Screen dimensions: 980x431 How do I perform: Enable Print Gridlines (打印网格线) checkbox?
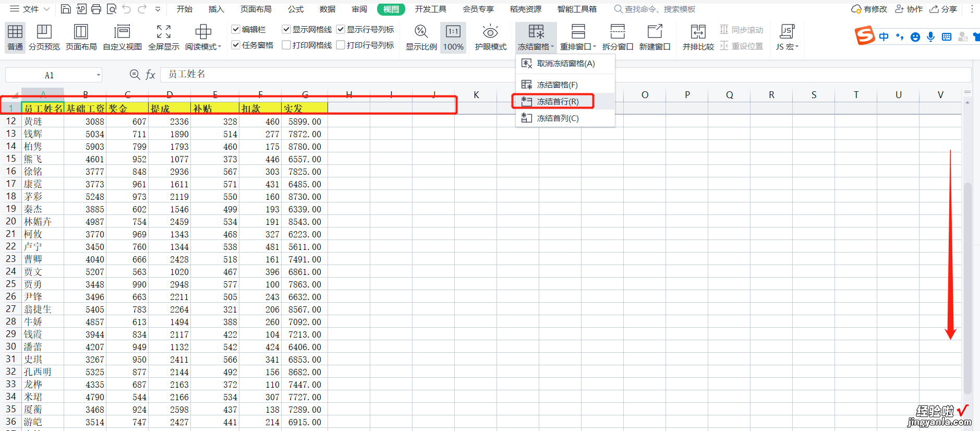coord(286,45)
